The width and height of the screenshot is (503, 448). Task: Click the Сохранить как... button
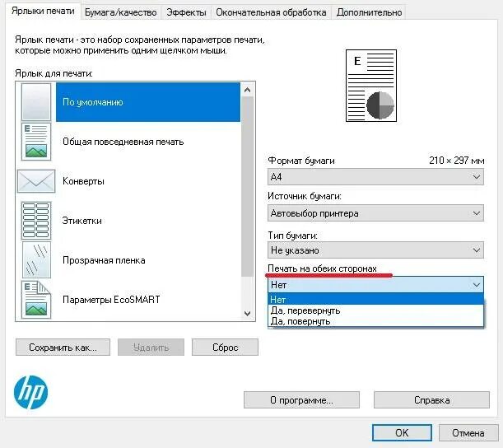click(63, 348)
